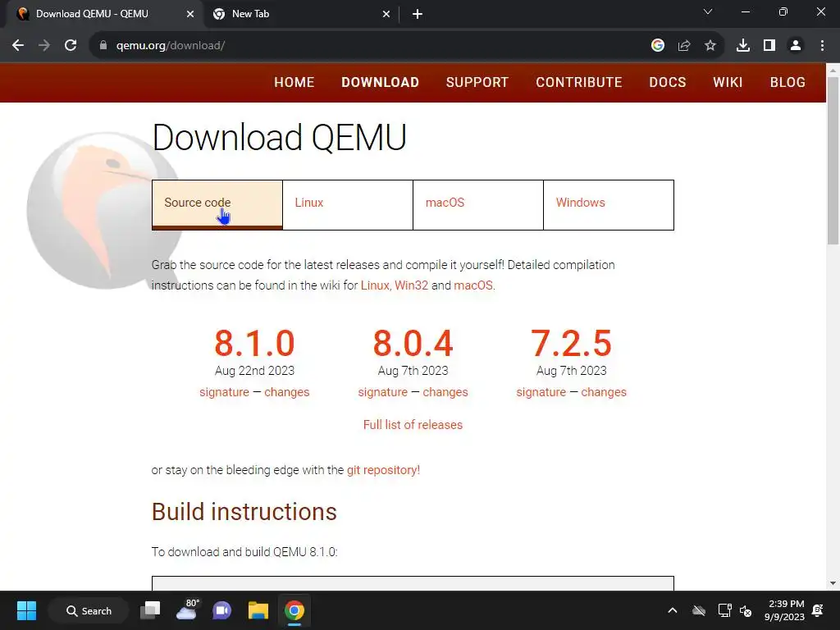Screen dimensions: 840x630
Task: Click scrollbar down arrow
Action: point(833,583)
